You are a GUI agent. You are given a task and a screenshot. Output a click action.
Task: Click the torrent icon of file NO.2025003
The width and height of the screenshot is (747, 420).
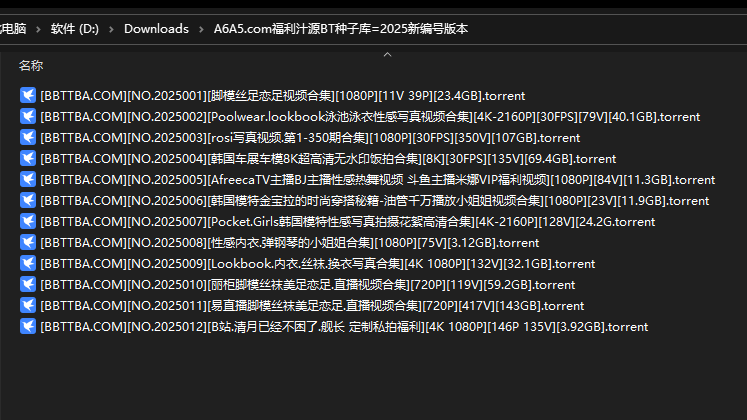point(28,138)
